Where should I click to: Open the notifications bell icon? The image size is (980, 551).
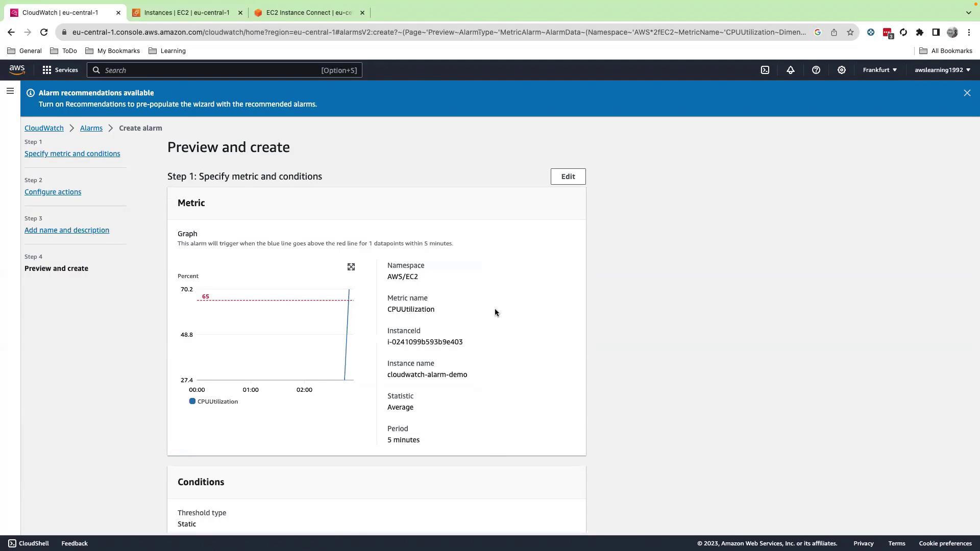(x=790, y=70)
